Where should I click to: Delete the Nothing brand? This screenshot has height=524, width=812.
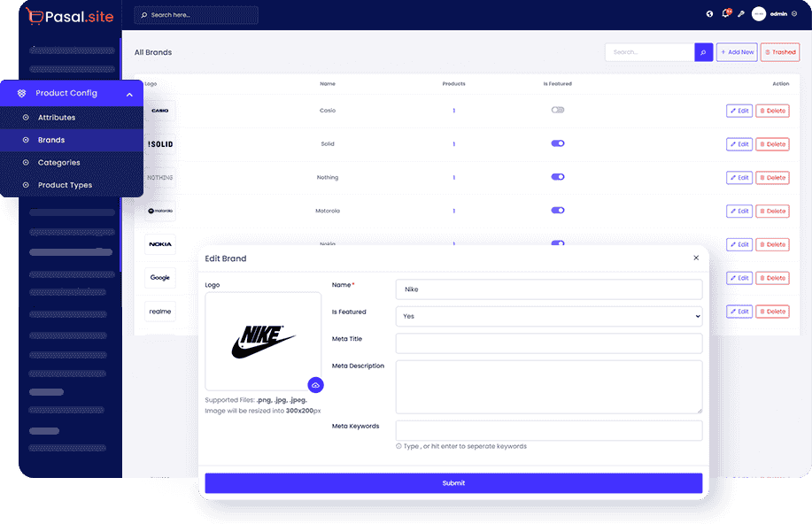(x=772, y=178)
